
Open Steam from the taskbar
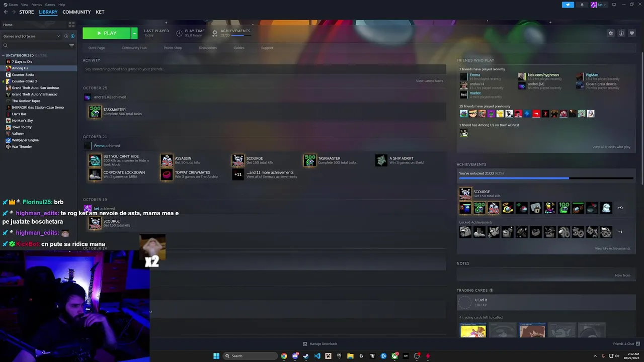[306, 356]
